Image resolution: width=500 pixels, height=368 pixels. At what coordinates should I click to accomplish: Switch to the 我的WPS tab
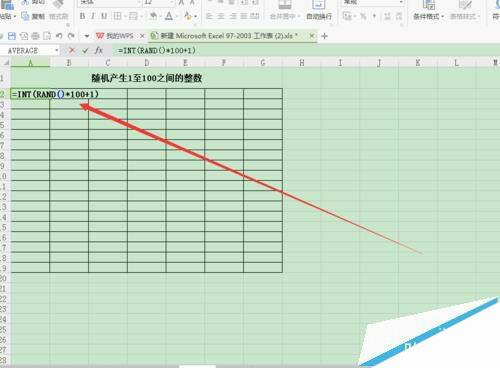115,36
